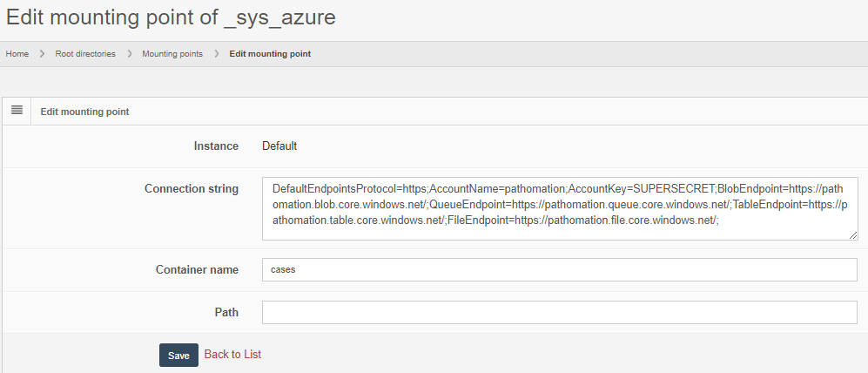Click the chevron separator after Root directories

tap(129, 54)
